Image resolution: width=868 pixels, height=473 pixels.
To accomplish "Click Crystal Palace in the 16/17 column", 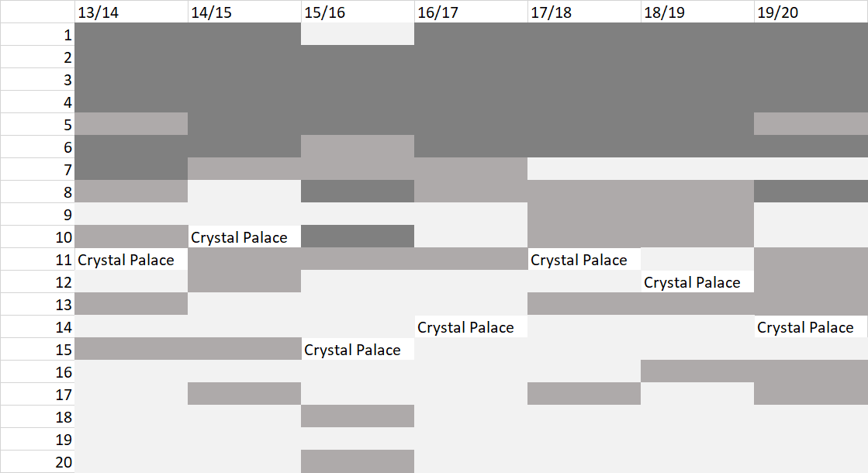I will [465, 327].
